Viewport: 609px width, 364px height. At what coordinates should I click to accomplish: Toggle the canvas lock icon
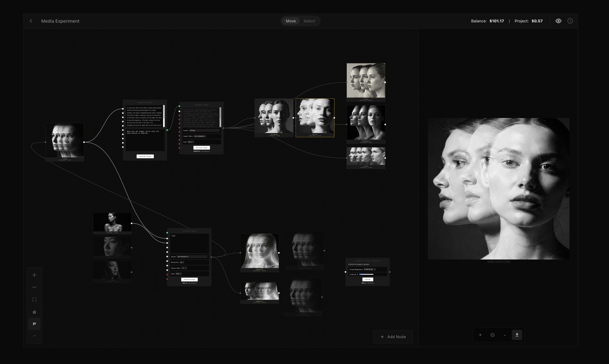[x=34, y=312]
